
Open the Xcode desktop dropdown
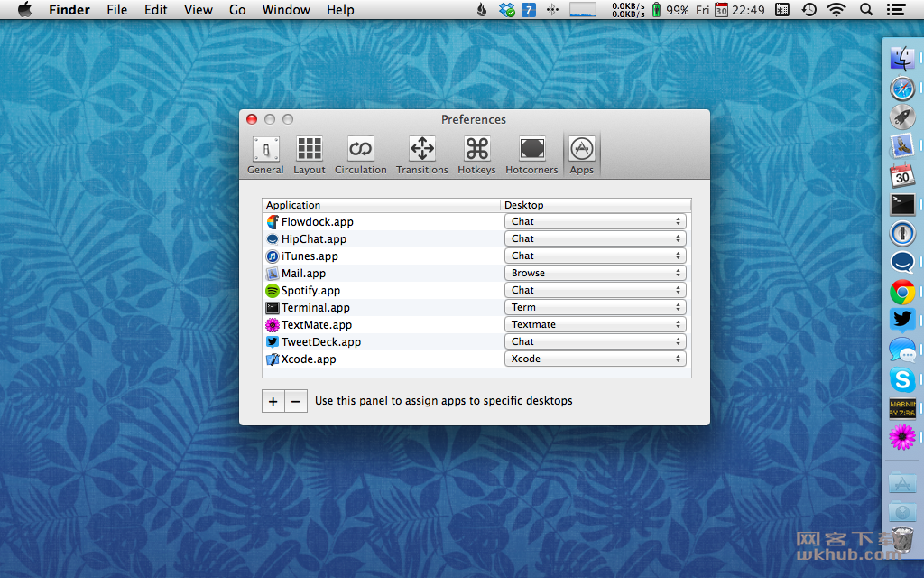click(x=596, y=359)
